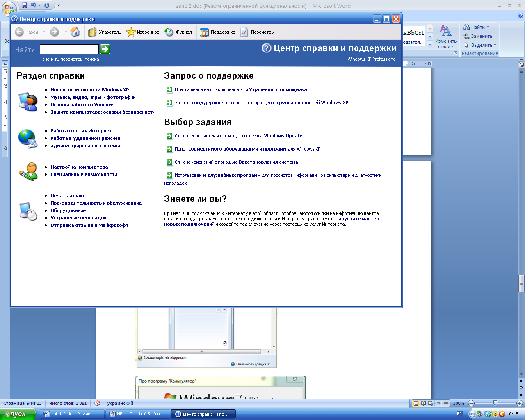The image size is (525, 420).
Task: Open Удаленного помощника invitation link
Action: tap(278, 89)
